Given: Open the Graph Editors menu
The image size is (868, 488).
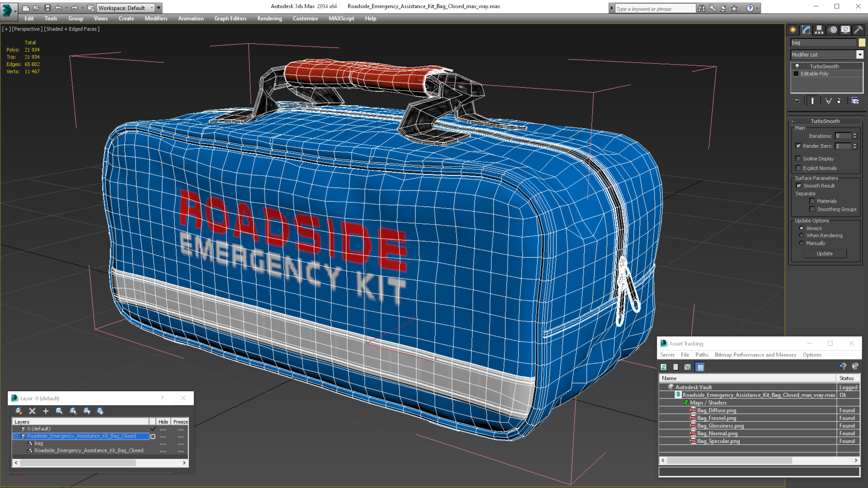Looking at the screenshot, I should (231, 18).
